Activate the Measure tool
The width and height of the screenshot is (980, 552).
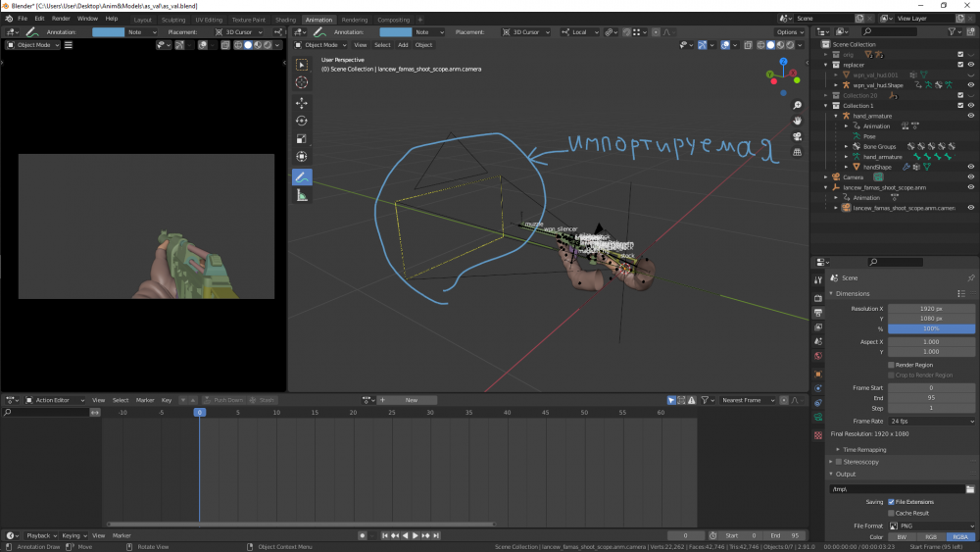tap(302, 195)
